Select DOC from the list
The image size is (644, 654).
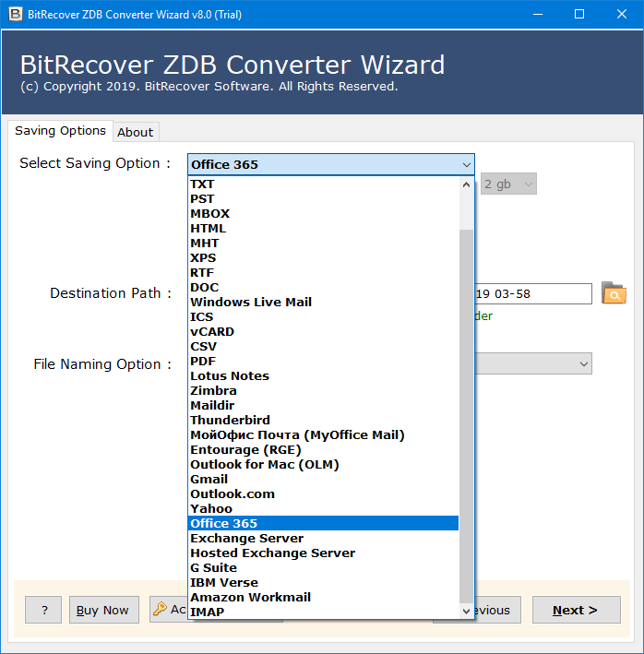pos(323,288)
